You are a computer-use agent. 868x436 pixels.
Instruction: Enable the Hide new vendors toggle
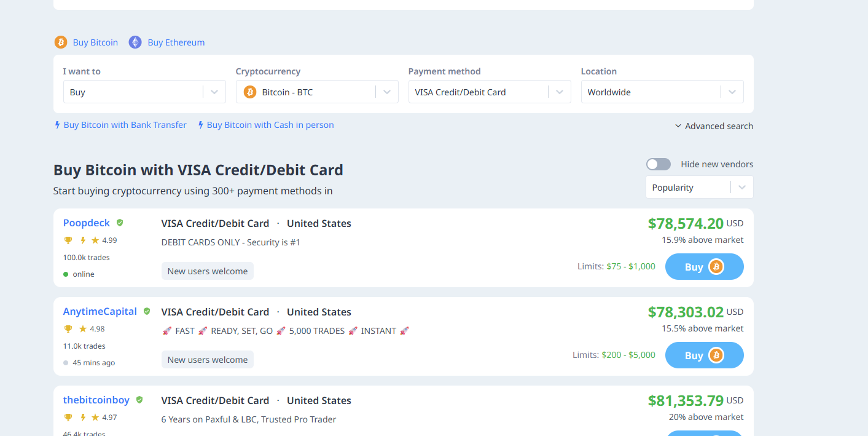tap(658, 164)
